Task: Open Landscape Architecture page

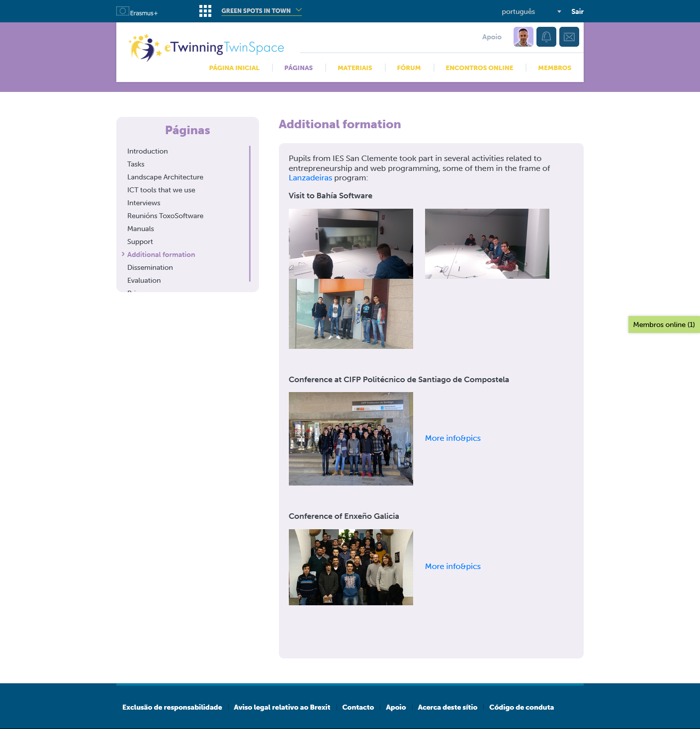Action: point(165,177)
